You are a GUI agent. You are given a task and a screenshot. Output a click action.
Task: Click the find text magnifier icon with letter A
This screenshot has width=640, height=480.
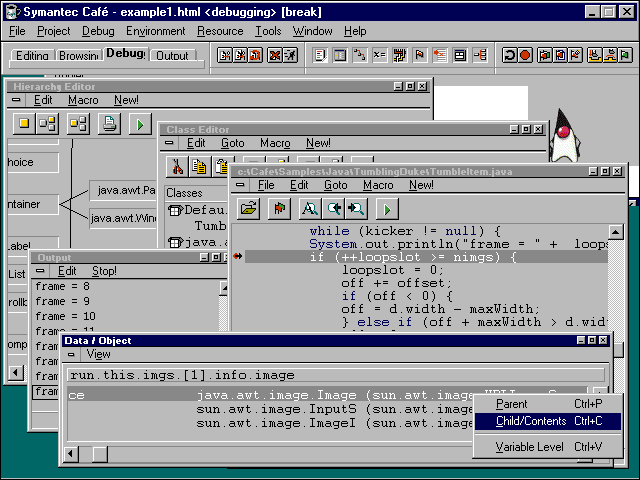coord(310,209)
